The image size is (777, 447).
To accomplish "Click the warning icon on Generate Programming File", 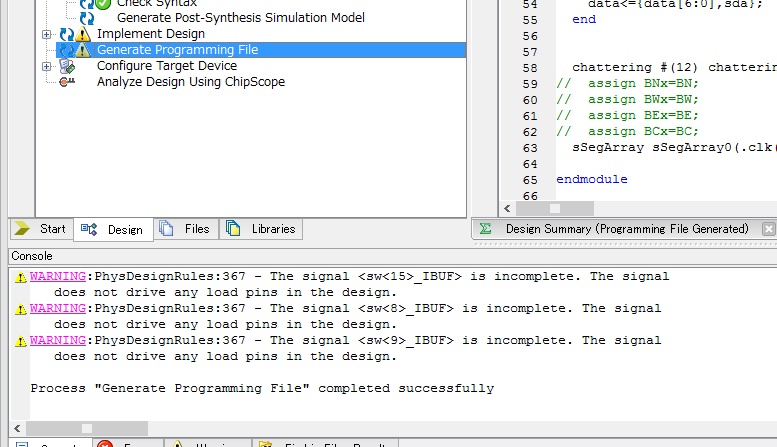I will click(83, 50).
